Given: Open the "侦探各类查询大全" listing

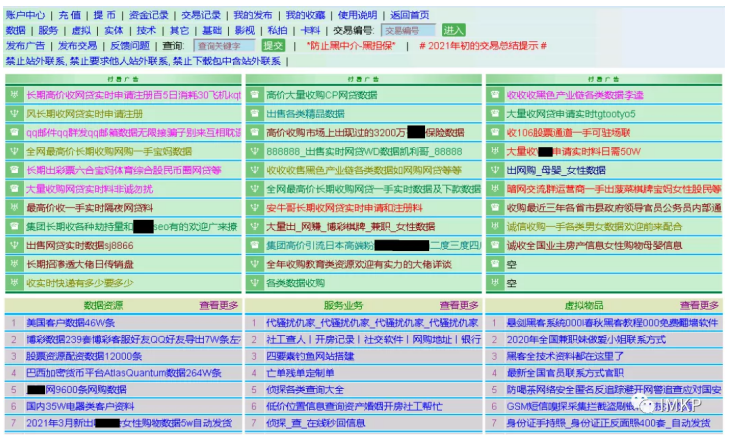Looking at the screenshot, I should tap(305, 390).
